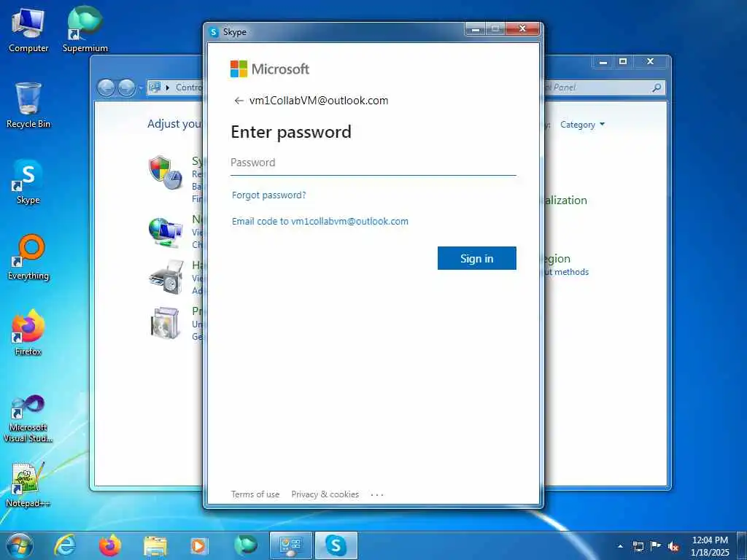Open the Firefox desktop shortcut
The height and width of the screenshot is (560, 747).
(x=28, y=332)
